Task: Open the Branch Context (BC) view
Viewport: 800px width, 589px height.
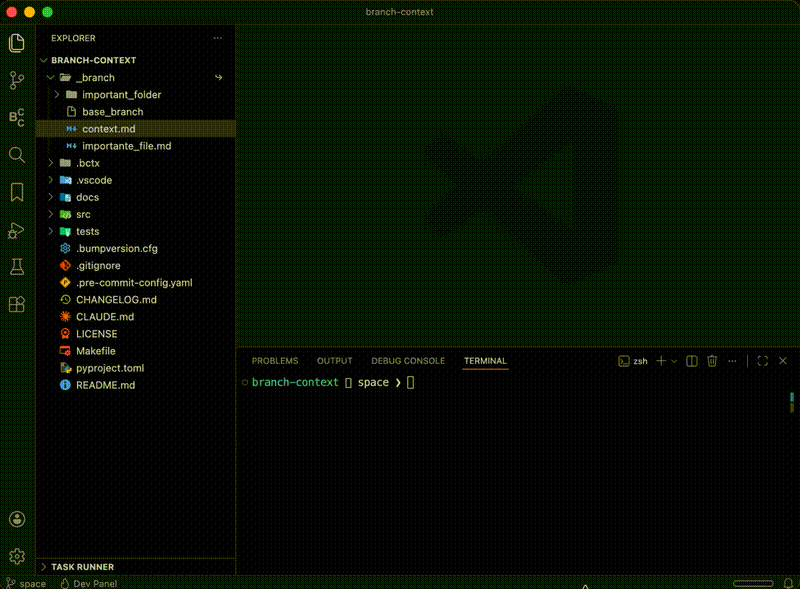Action: click(x=17, y=117)
